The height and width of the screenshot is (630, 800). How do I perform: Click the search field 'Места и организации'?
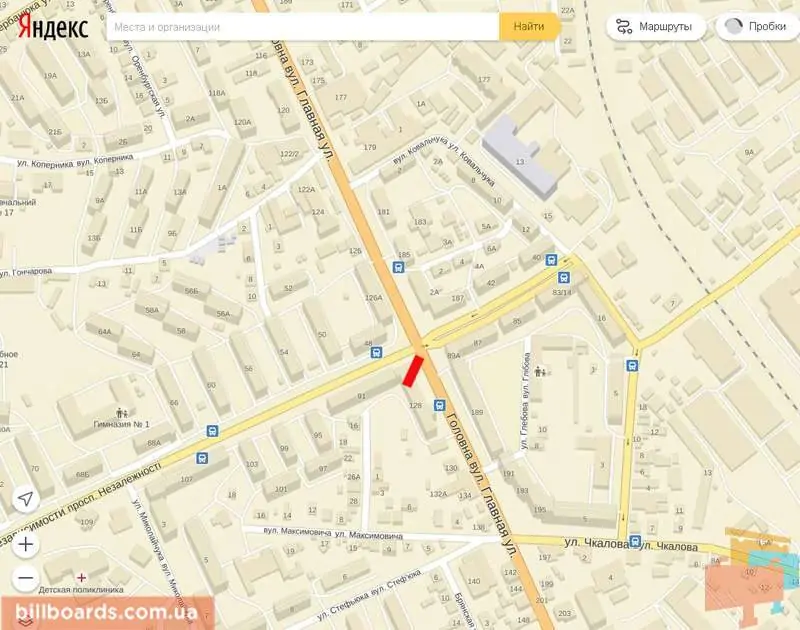[x=303, y=27]
